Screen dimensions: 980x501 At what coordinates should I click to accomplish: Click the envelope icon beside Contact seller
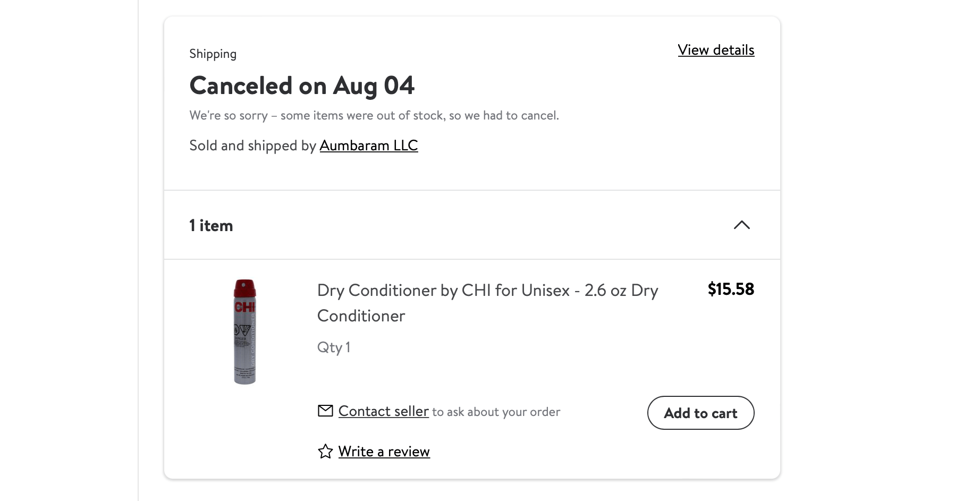click(x=325, y=411)
